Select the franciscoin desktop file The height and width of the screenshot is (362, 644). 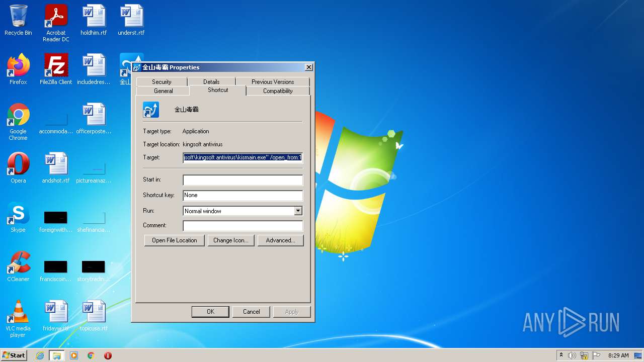click(56, 270)
